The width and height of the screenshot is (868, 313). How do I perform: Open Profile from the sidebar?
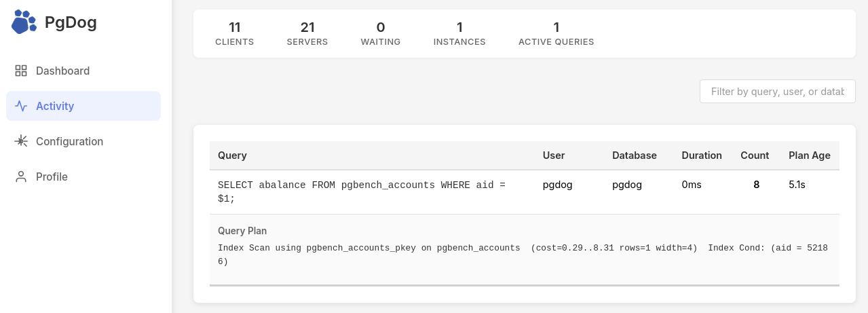(52, 177)
